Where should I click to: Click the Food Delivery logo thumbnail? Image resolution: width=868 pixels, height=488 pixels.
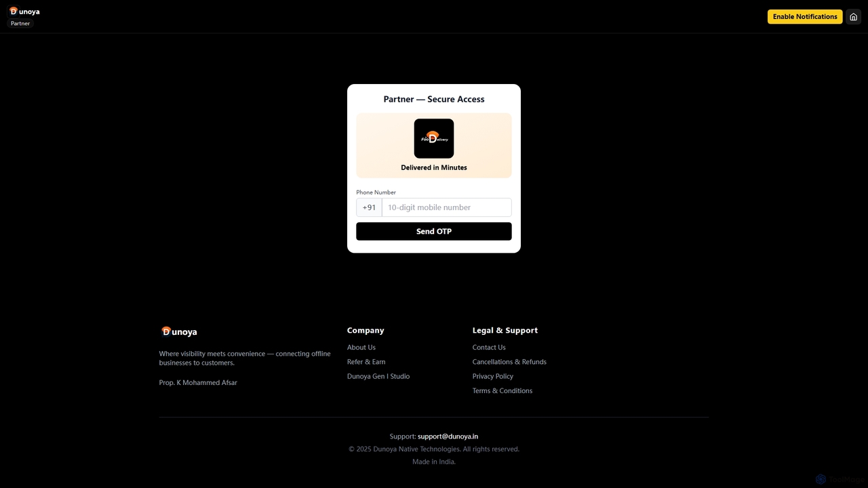click(x=434, y=138)
